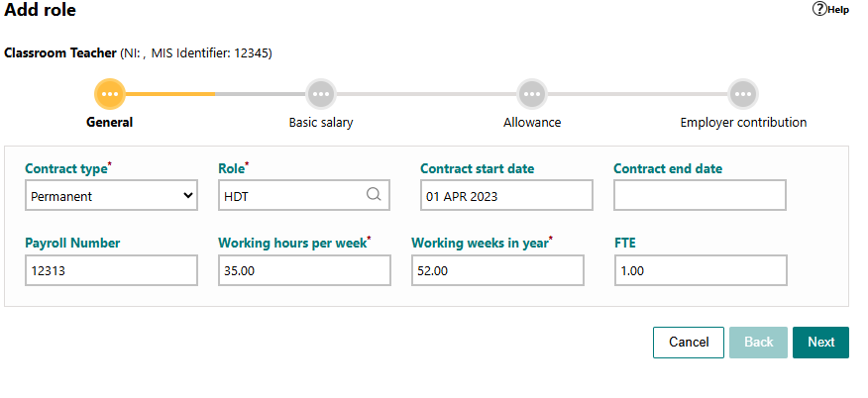868x398 pixels.
Task: Select the General step circle icon
Action: pos(110,94)
